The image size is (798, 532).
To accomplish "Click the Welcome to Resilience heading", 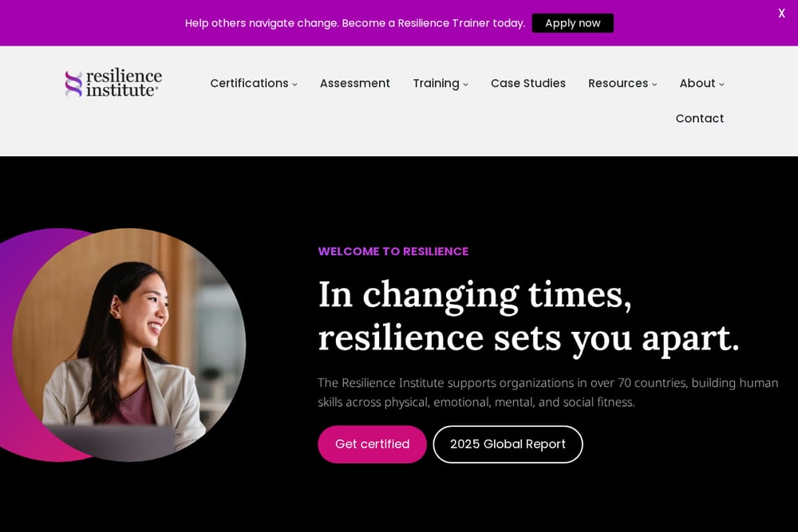I will tap(393, 251).
